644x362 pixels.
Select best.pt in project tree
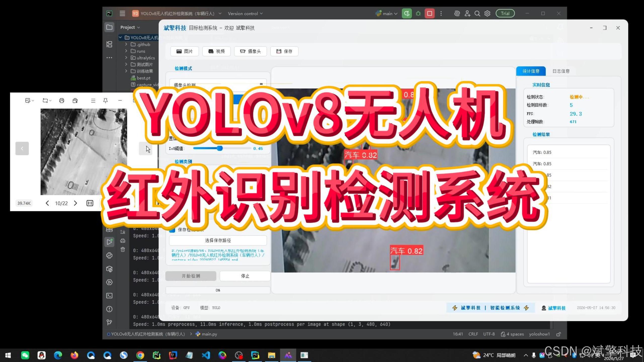pos(143,78)
